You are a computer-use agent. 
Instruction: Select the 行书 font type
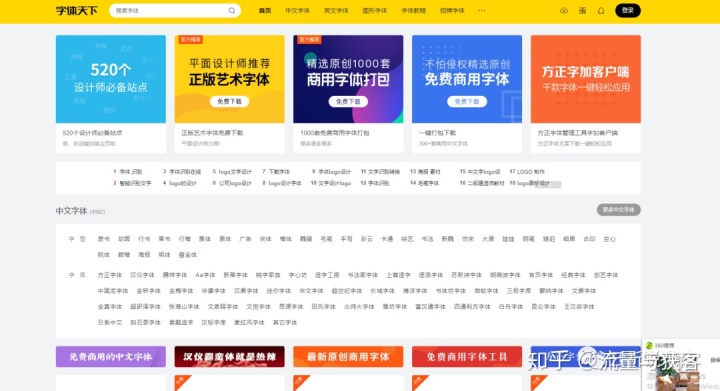pyautogui.click(x=144, y=239)
